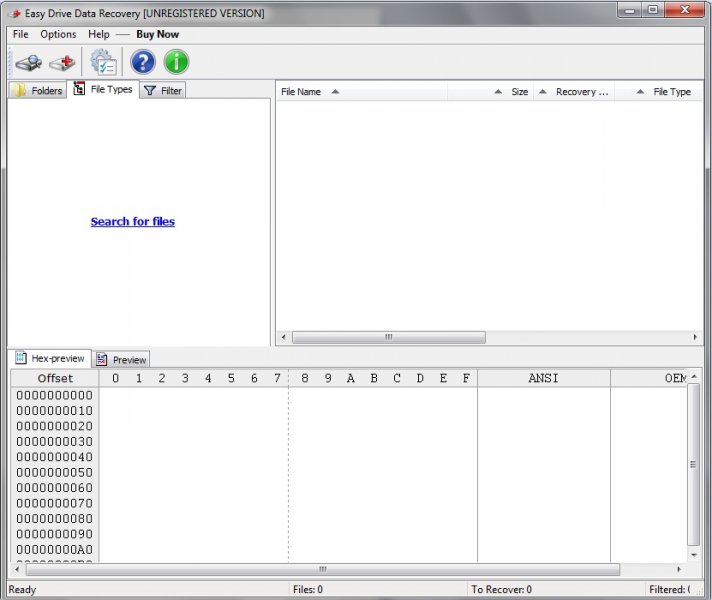Click the search drive toolbar icon
Image resolution: width=712 pixels, height=600 pixels.
click(29, 62)
